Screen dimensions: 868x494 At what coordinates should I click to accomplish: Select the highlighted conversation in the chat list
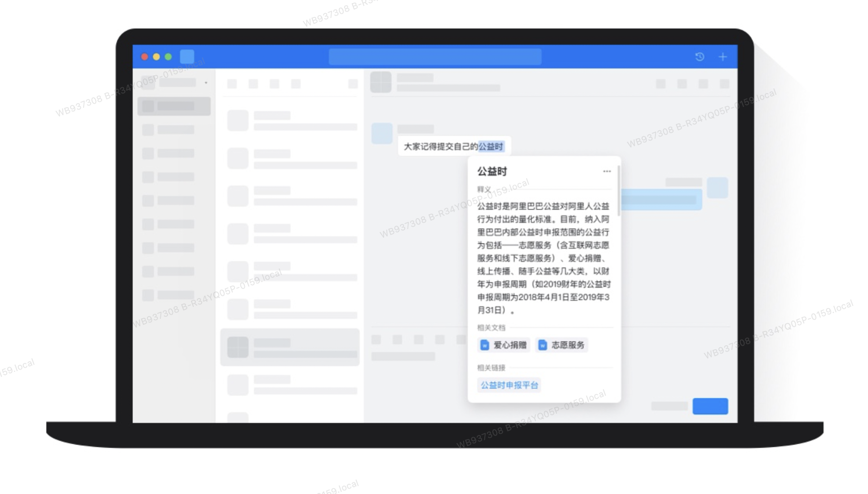(290, 348)
